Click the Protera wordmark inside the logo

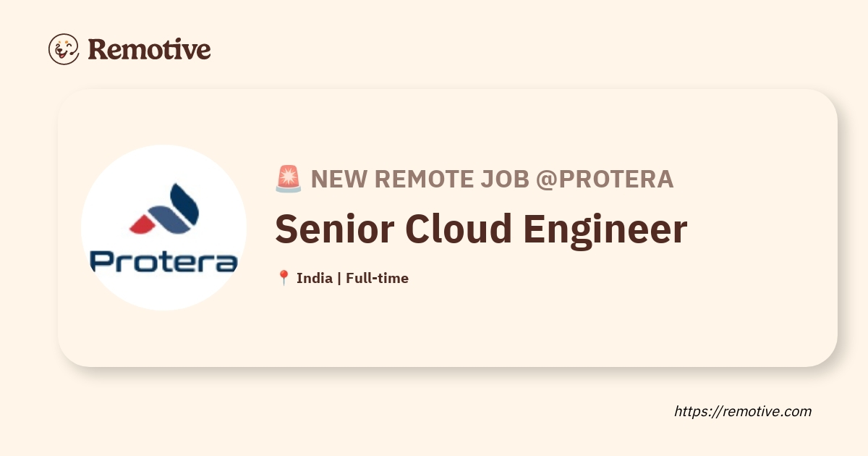[163, 261]
